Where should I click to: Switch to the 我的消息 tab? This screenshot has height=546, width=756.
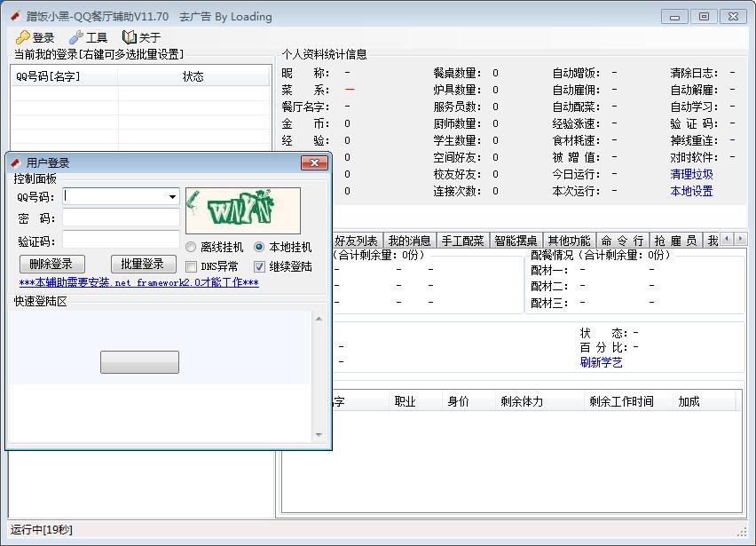click(410, 241)
